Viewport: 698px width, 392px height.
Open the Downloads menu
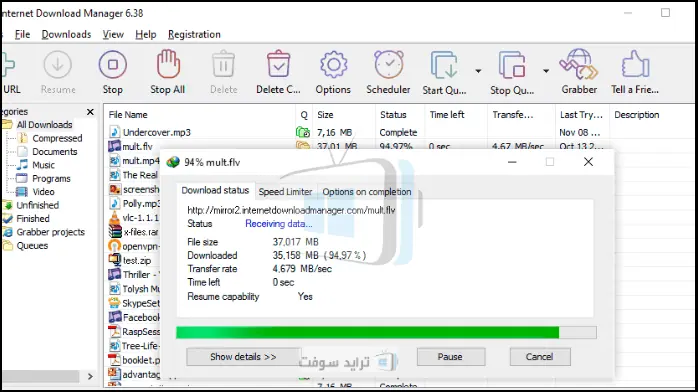66,34
